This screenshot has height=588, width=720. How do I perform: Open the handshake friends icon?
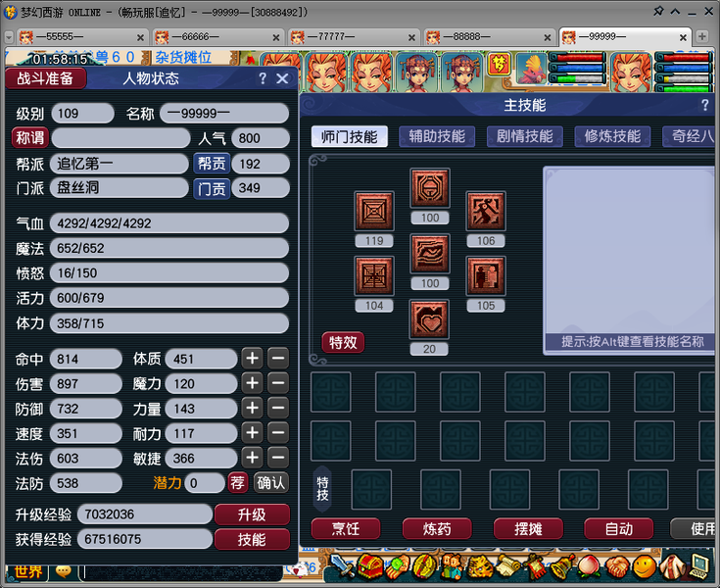coord(617,566)
